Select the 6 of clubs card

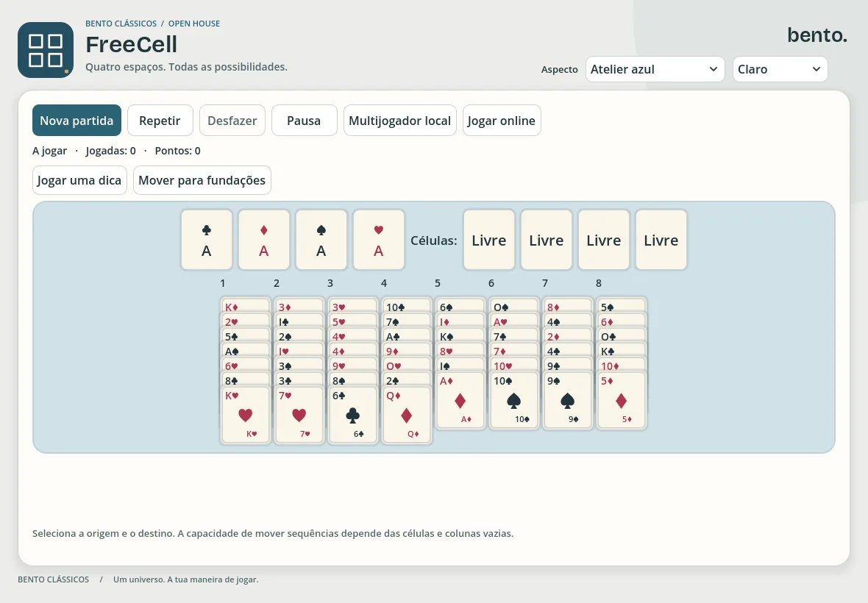coord(353,414)
